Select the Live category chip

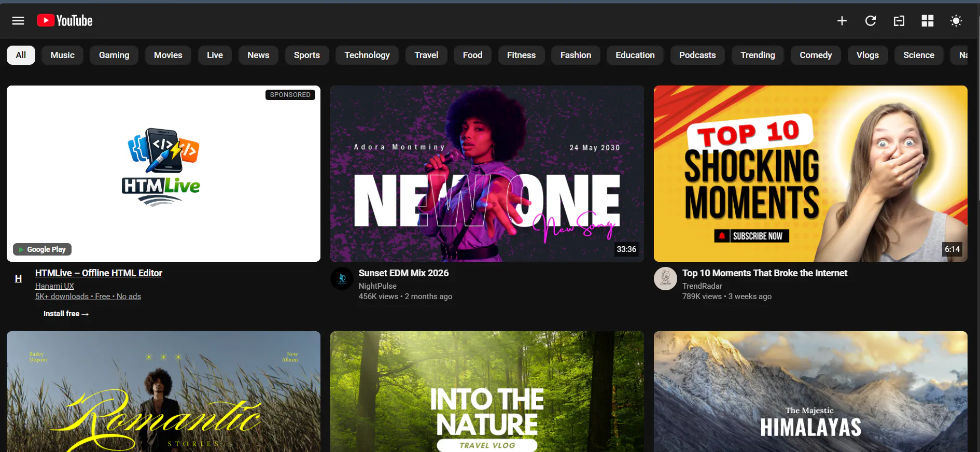click(215, 55)
